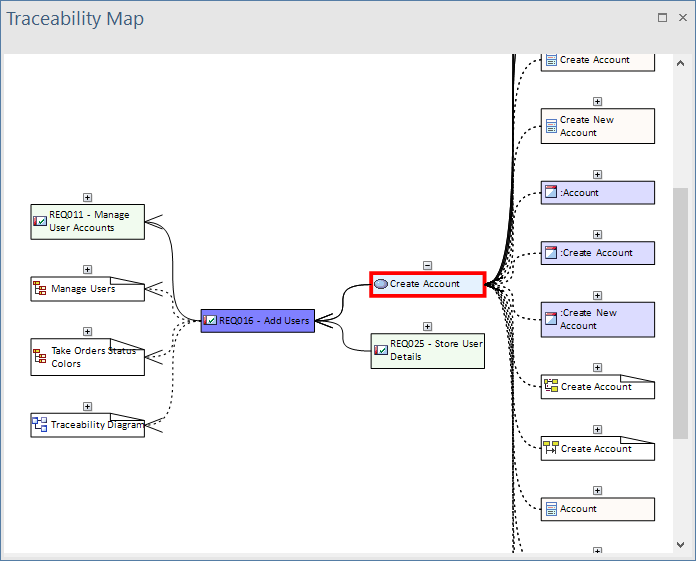Click the yellow sequence diagram icon of Create Account

coord(551,447)
